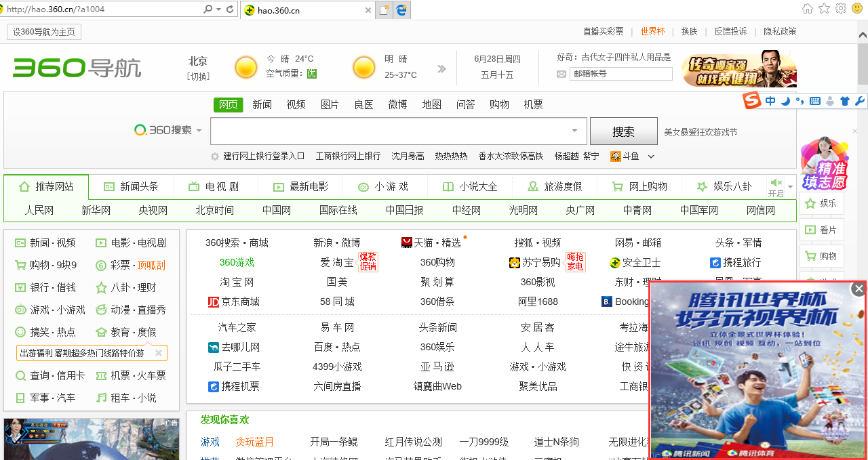Click the 360导航 logo
This screenshot has height=460, width=868.
click(77, 67)
